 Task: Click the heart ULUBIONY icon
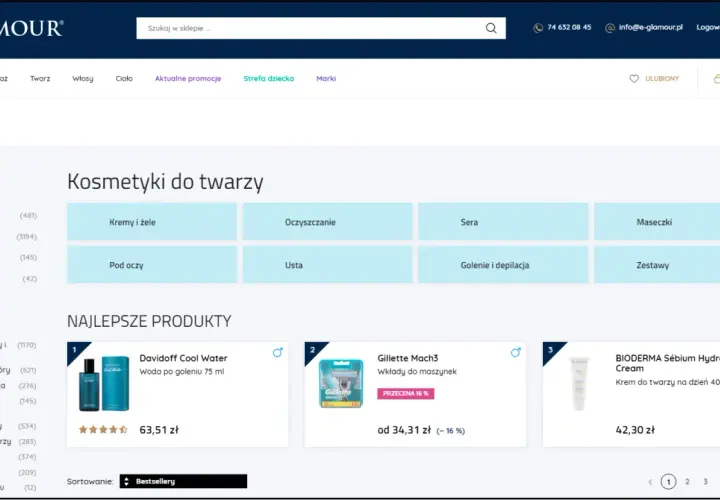pyautogui.click(x=634, y=79)
